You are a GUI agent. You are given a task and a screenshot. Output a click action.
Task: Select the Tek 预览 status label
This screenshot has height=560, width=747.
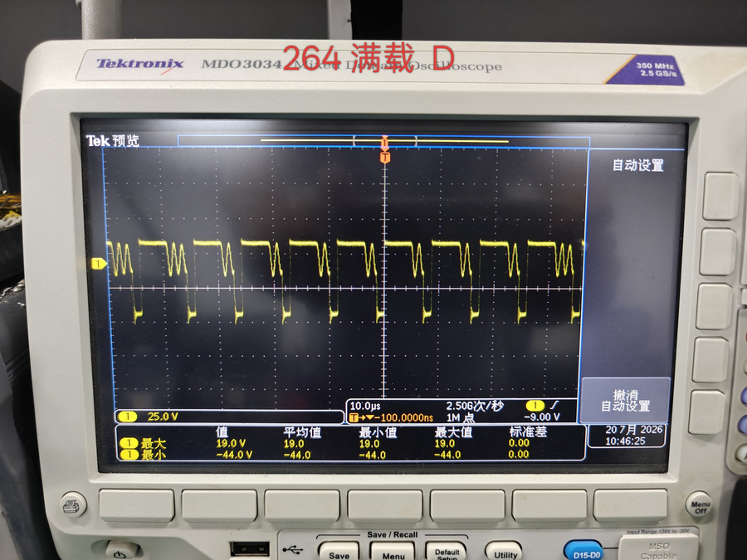coord(112,140)
